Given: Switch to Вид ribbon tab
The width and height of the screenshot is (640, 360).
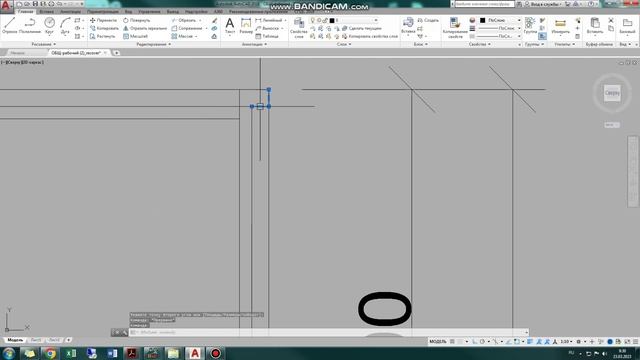Looking at the screenshot, I should [128, 11].
